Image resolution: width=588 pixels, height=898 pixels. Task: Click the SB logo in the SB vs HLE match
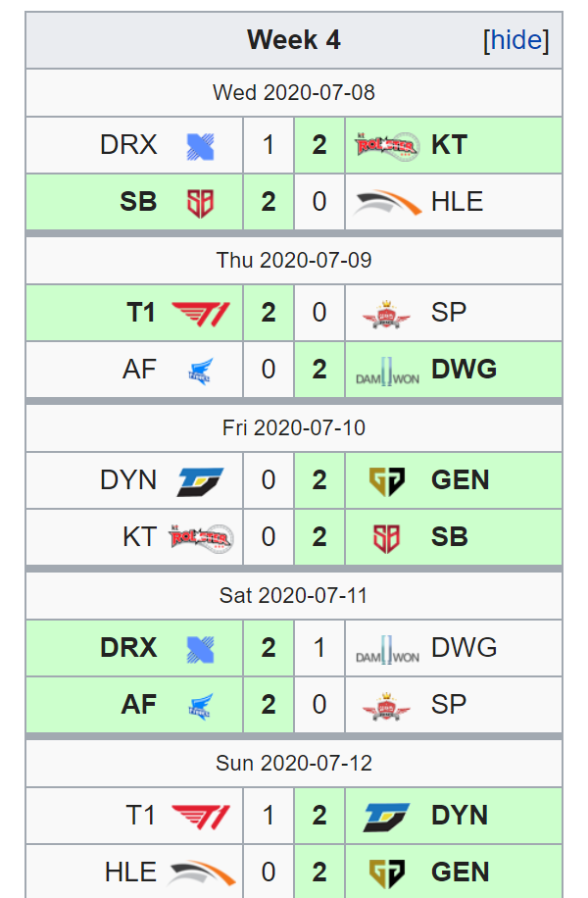coord(200,203)
